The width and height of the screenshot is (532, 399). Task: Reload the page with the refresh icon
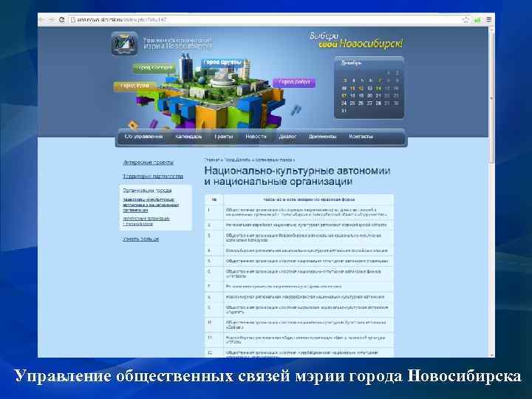coord(61,20)
